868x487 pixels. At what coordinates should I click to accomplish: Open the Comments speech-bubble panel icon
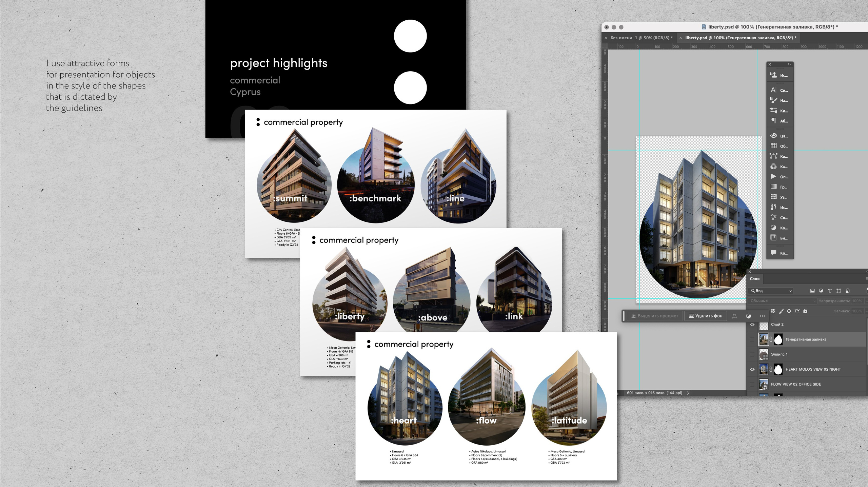tap(773, 253)
